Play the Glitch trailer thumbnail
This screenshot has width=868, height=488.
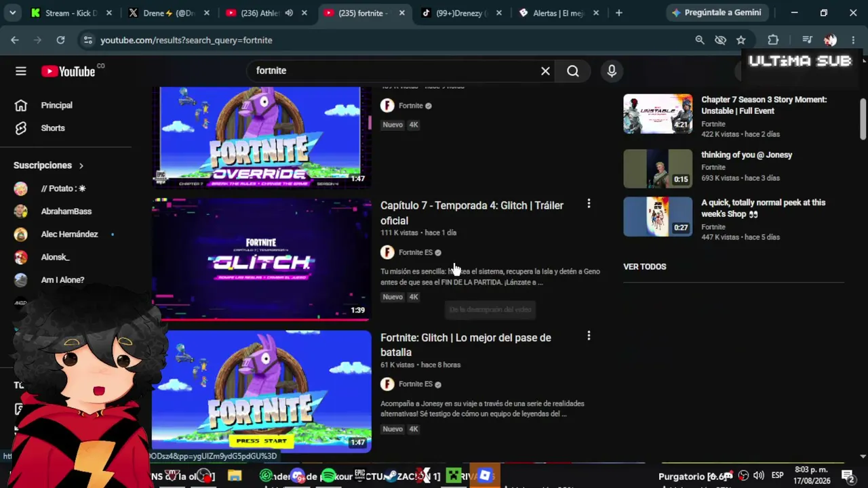pos(262,258)
